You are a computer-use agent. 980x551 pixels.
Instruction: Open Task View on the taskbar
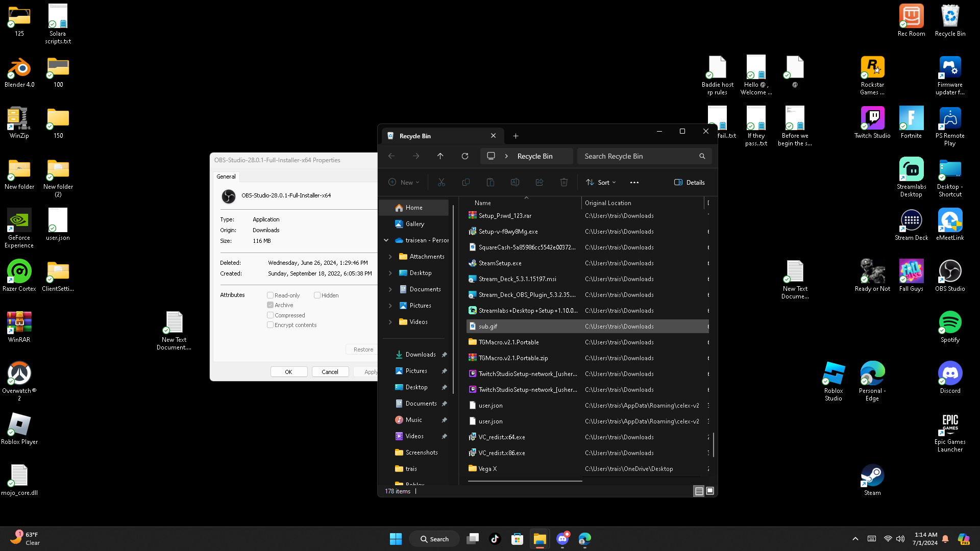pos(473,539)
